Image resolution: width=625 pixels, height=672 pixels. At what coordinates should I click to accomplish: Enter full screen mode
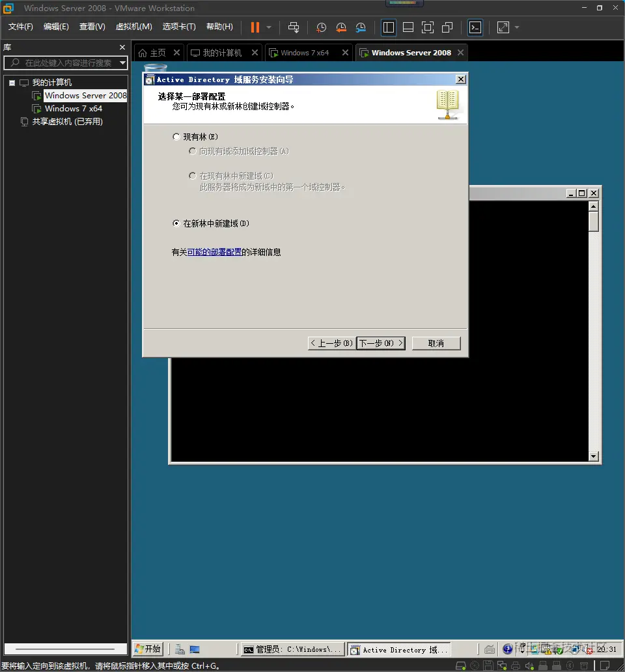tap(428, 27)
